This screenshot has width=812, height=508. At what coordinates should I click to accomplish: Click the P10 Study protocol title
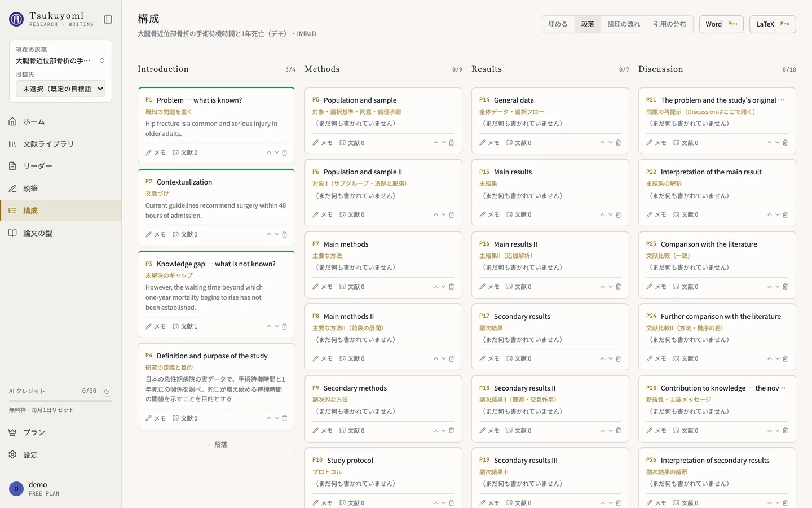point(350,461)
